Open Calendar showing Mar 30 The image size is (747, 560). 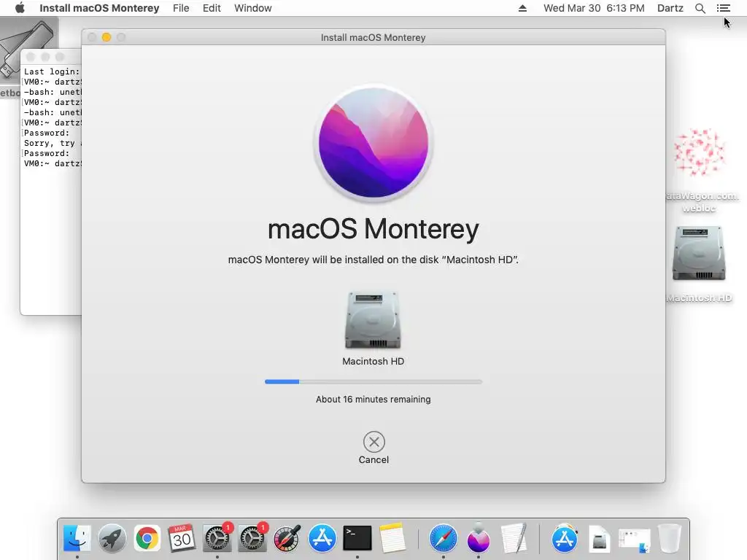[182, 539]
